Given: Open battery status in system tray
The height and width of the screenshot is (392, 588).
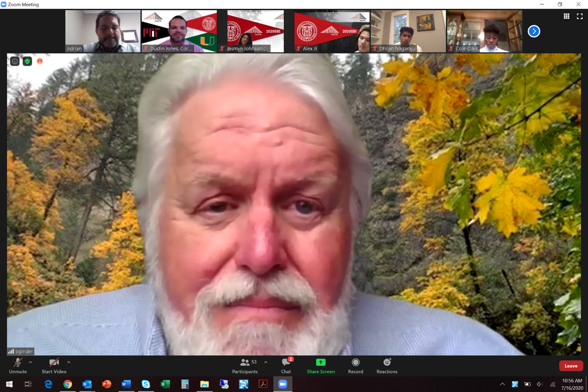Looking at the screenshot, I should pyautogui.click(x=528, y=385).
